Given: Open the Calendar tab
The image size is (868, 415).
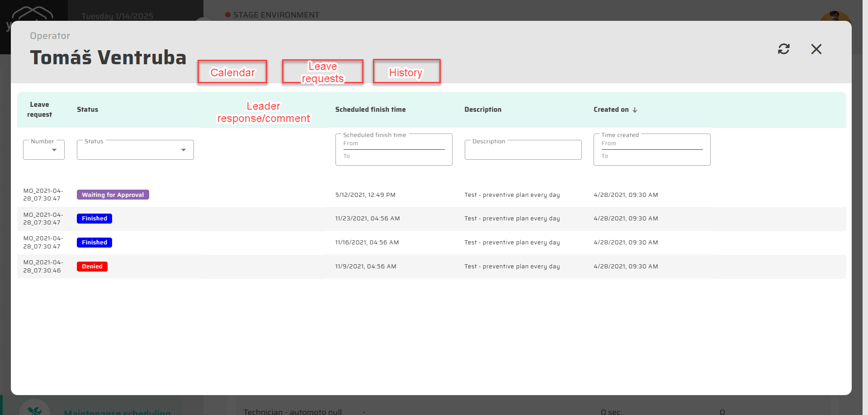Looking at the screenshot, I should point(232,72).
